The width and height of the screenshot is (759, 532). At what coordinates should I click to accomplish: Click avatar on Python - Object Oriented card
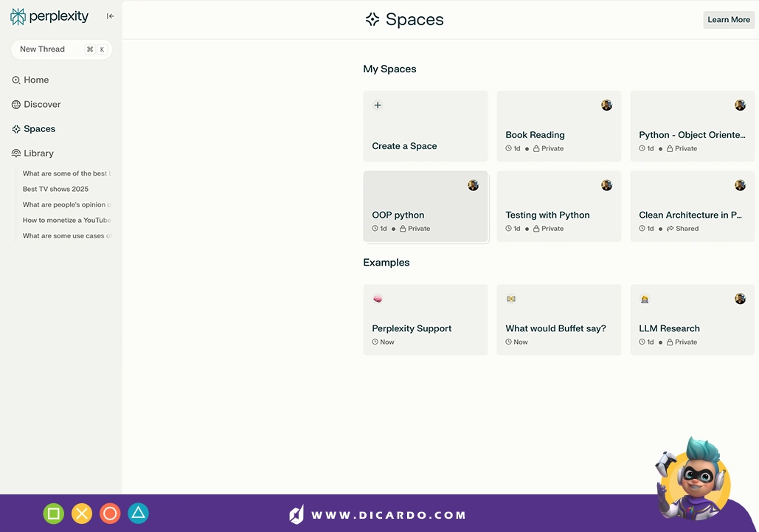740,105
